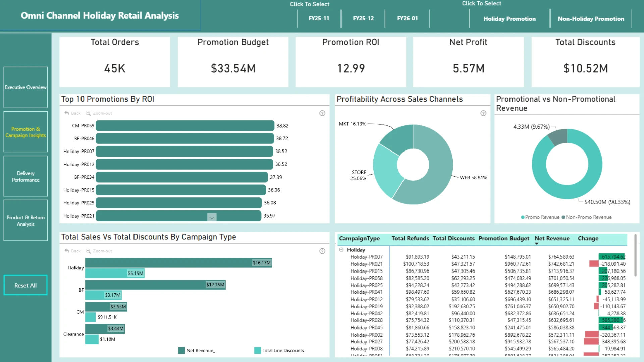
Task: Click the Reset All button
Action: click(25, 285)
